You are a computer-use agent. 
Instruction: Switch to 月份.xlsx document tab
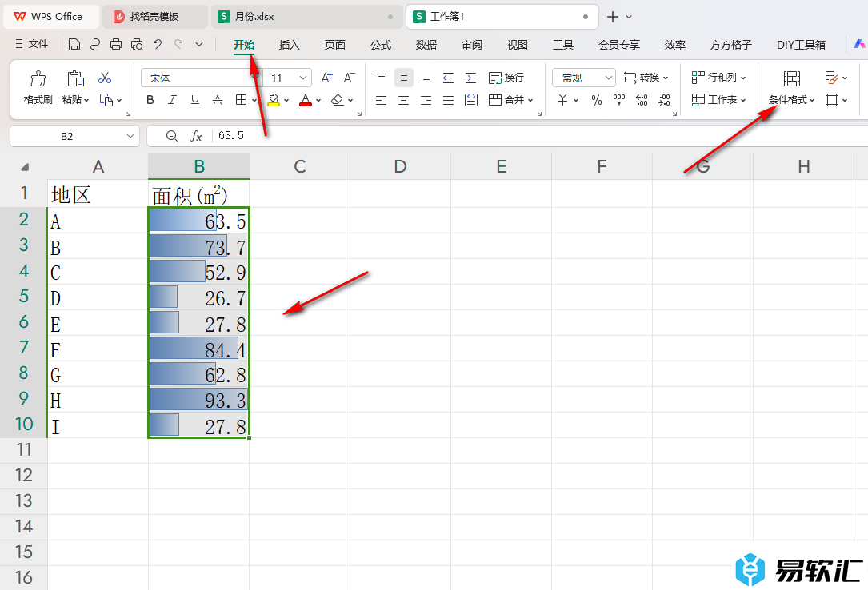tap(306, 17)
